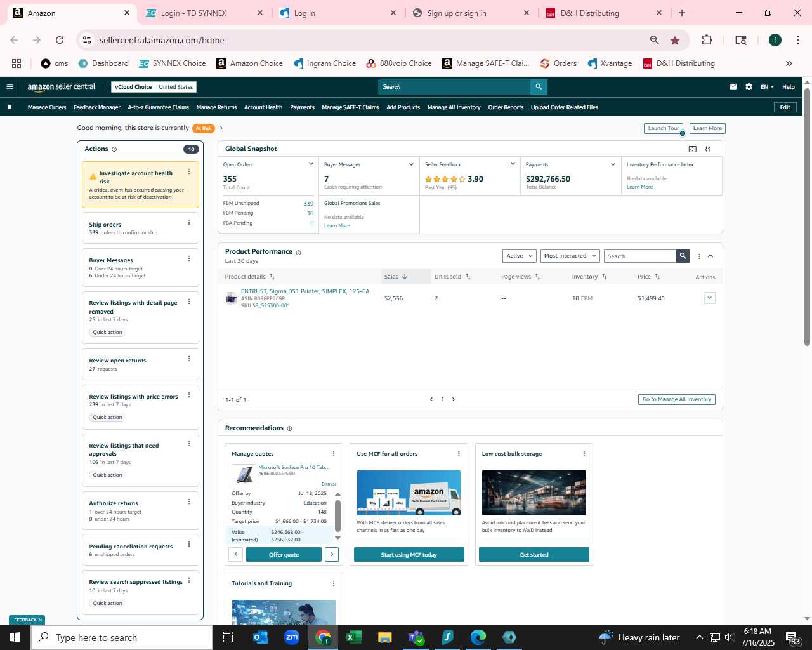Go to next quote with right arrow

coord(332,554)
